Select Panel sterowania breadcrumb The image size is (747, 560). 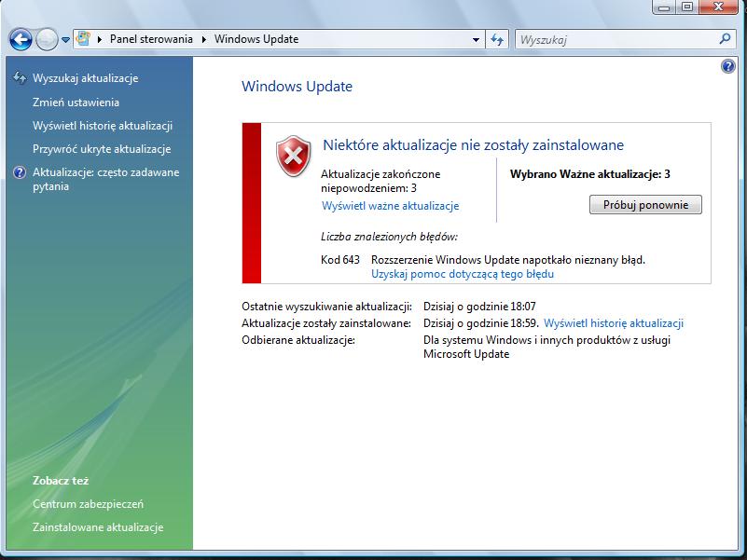point(151,39)
